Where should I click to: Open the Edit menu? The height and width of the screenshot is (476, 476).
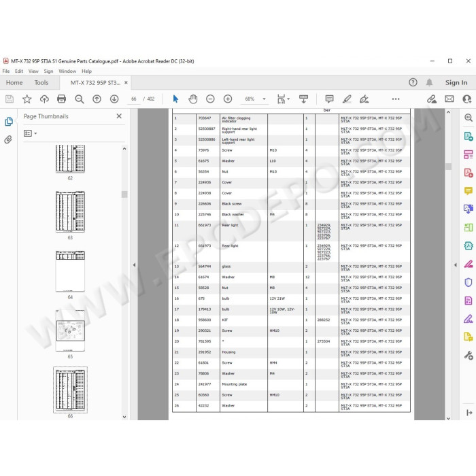[19, 71]
